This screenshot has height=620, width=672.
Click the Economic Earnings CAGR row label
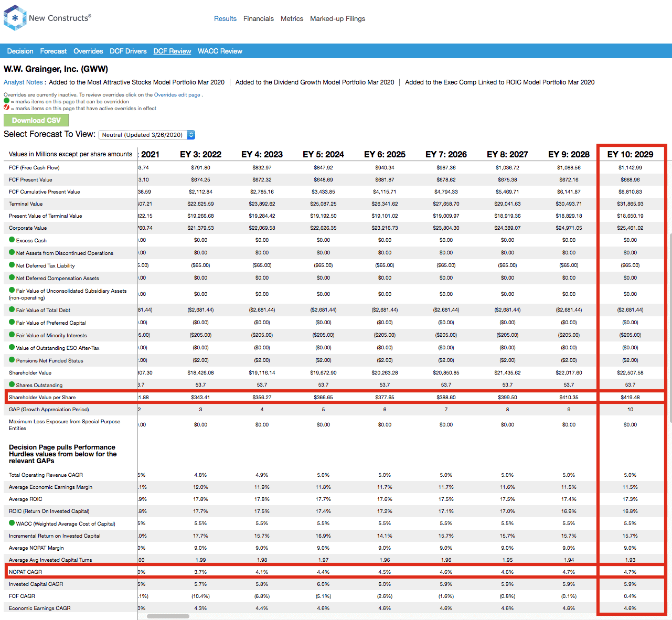click(x=40, y=608)
